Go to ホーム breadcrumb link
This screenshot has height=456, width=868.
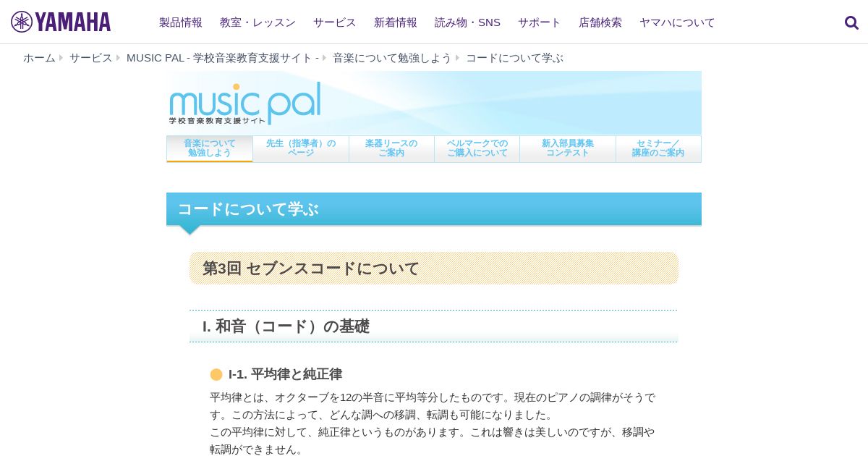(39, 58)
